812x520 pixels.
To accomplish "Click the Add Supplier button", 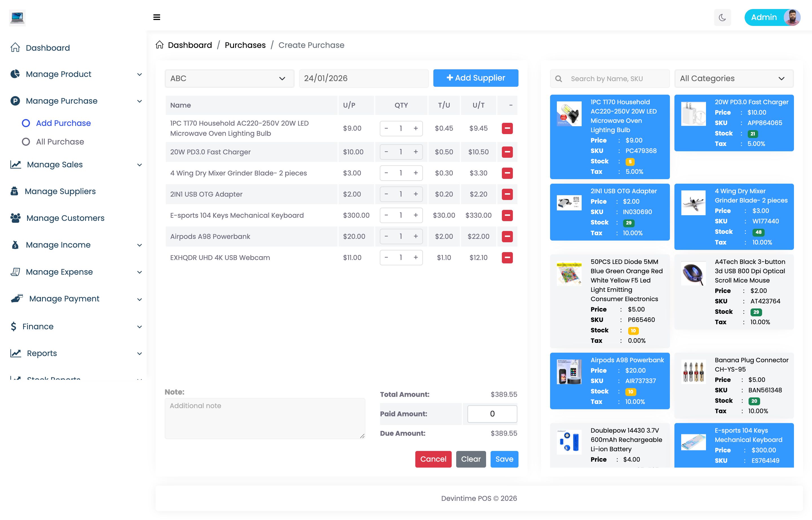I will 475,78.
